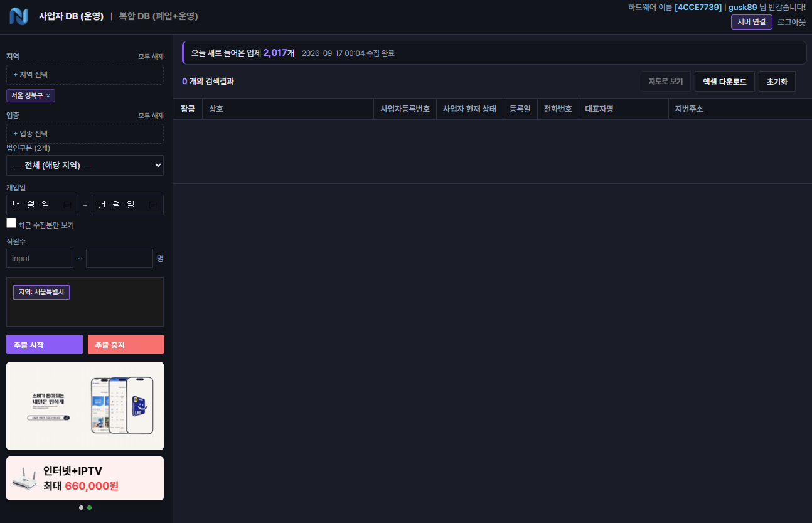812x523 pixels.
Task: Open the 법인구분 전체 dropdown
Action: (x=85, y=165)
